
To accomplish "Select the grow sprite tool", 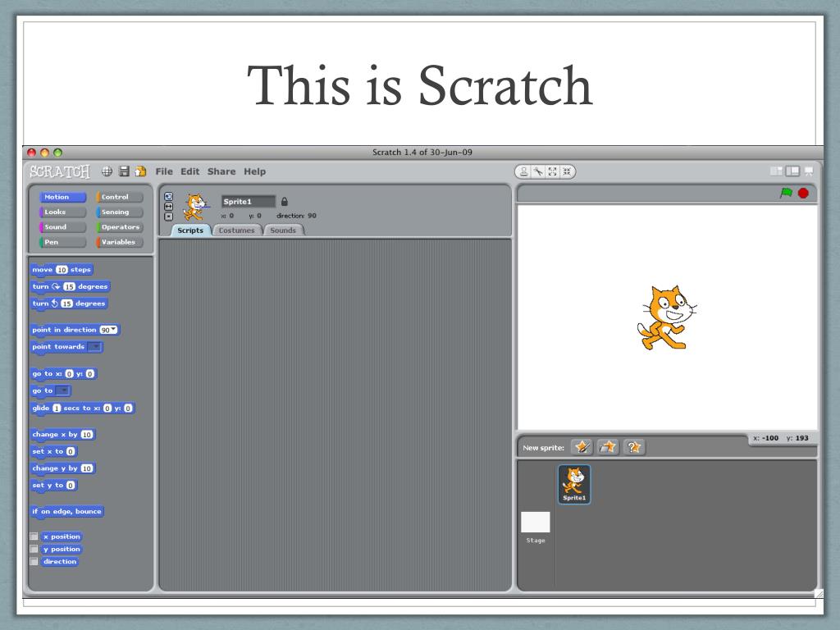I will click(x=552, y=171).
